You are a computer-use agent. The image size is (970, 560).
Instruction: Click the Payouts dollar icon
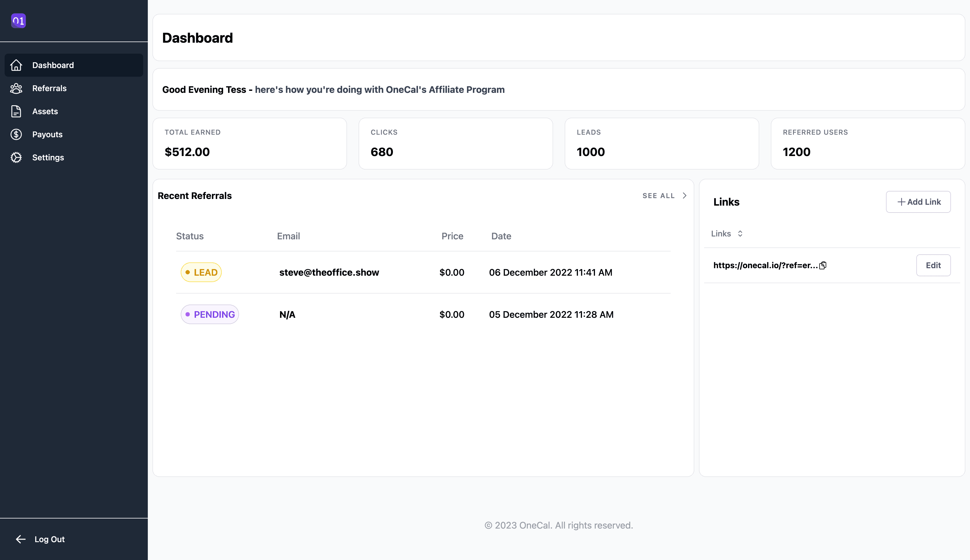click(x=16, y=135)
